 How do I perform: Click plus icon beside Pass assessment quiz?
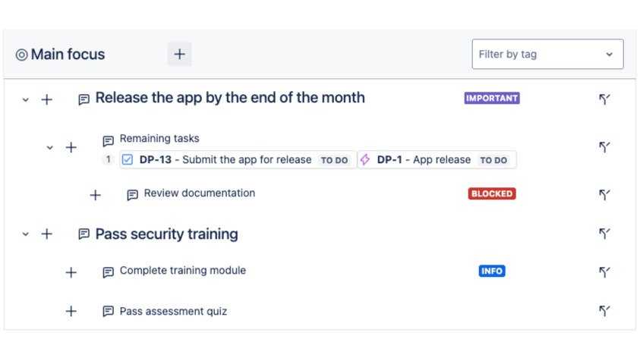[x=71, y=311]
